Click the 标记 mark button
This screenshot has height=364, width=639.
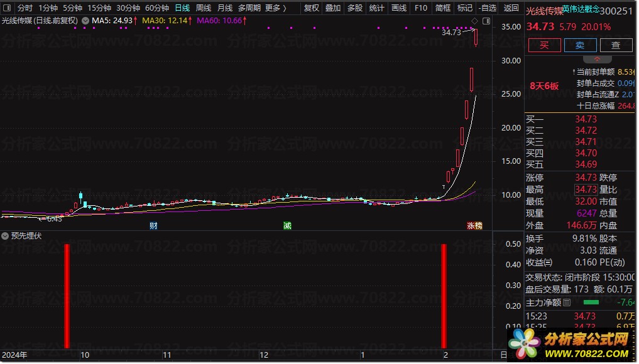pyautogui.click(x=464, y=8)
